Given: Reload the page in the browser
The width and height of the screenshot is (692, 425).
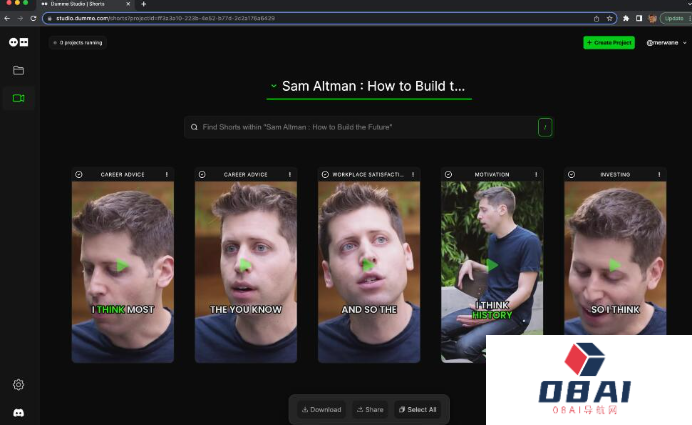Looking at the screenshot, I should click(33, 18).
